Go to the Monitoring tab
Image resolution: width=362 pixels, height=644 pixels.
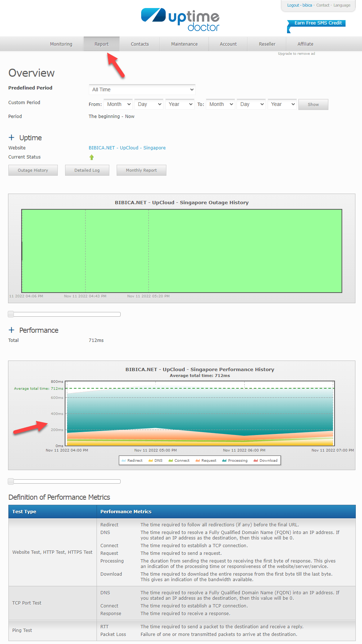61,44
